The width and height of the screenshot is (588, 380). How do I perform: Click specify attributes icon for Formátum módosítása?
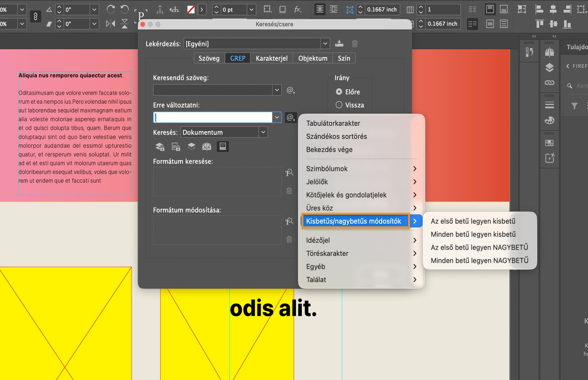click(289, 221)
